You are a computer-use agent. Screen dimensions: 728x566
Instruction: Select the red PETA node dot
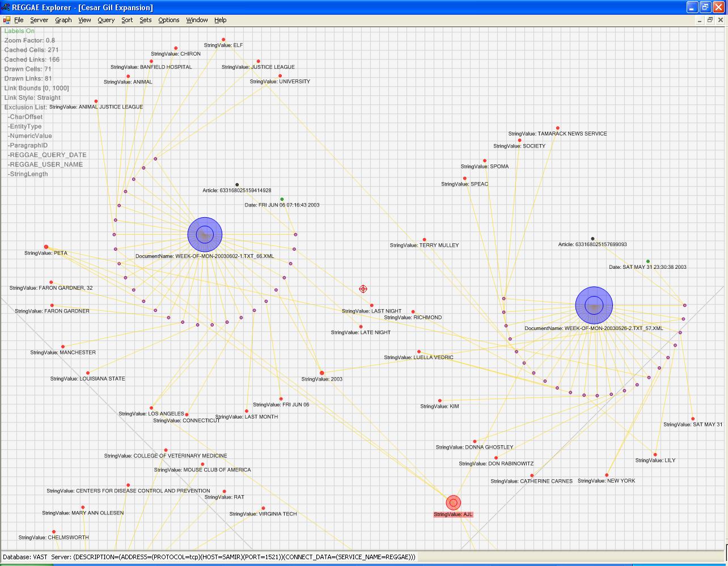[46, 247]
